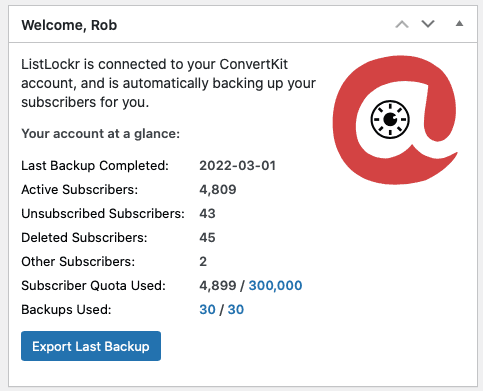The image size is (483, 391).
Task: Click the Deleted Subscribers label
Action: coord(84,238)
